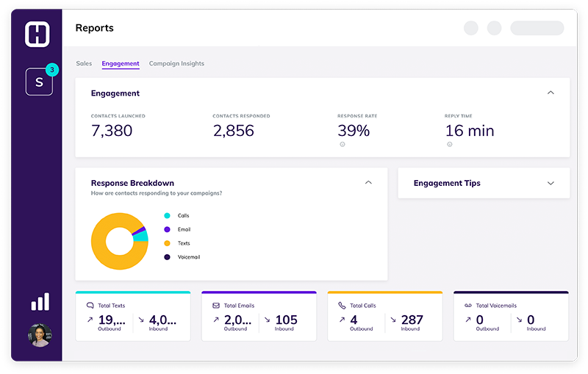Collapse the Response Breakdown section

[x=368, y=182]
